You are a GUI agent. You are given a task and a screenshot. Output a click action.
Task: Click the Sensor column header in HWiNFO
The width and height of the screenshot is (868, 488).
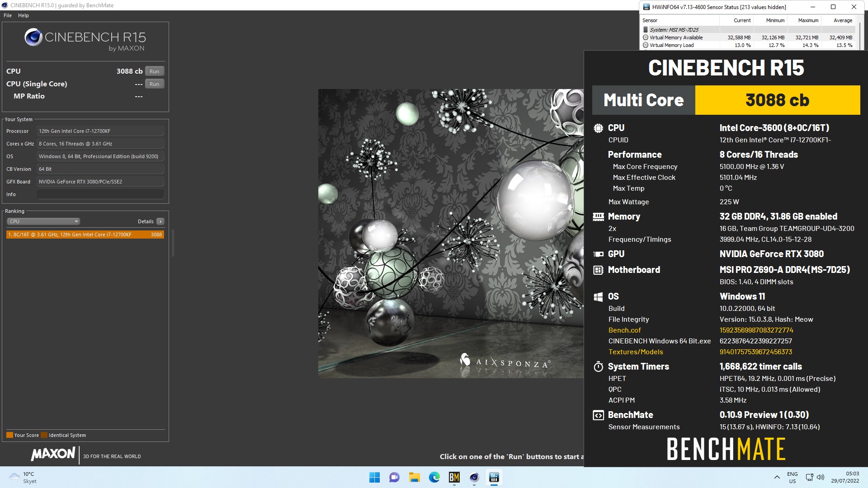point(679,20)
